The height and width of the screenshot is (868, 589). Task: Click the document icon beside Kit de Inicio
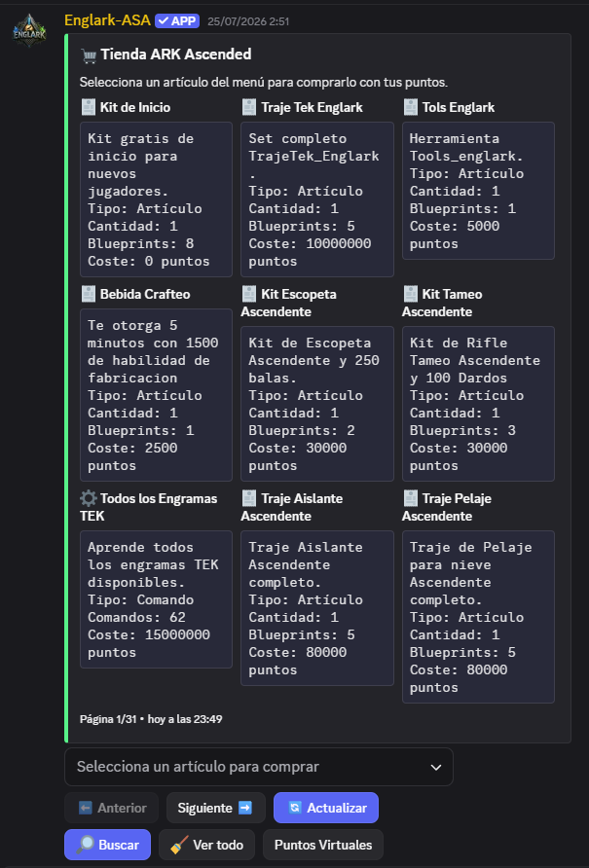pyautogui.click(x=88, y=107)
